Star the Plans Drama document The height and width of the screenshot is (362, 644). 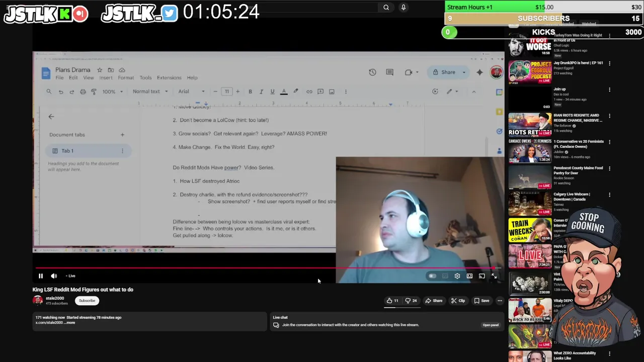tap(100, 70)
